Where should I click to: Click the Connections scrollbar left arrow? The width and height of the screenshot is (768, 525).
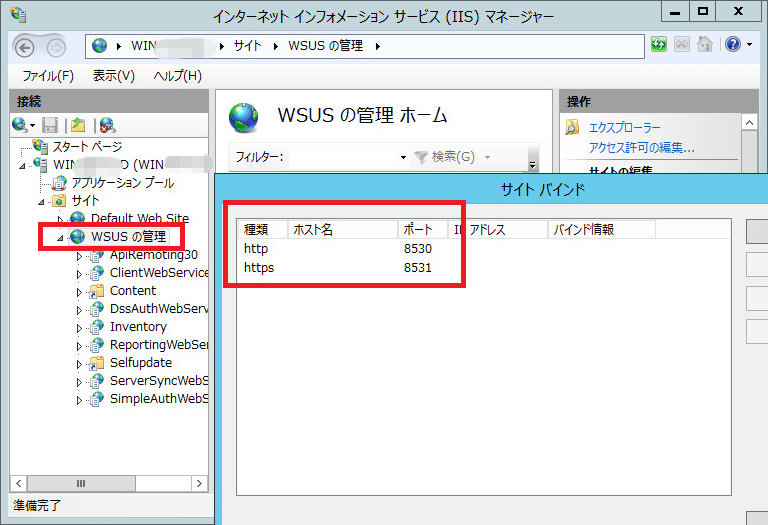click(x=19, y=484)
